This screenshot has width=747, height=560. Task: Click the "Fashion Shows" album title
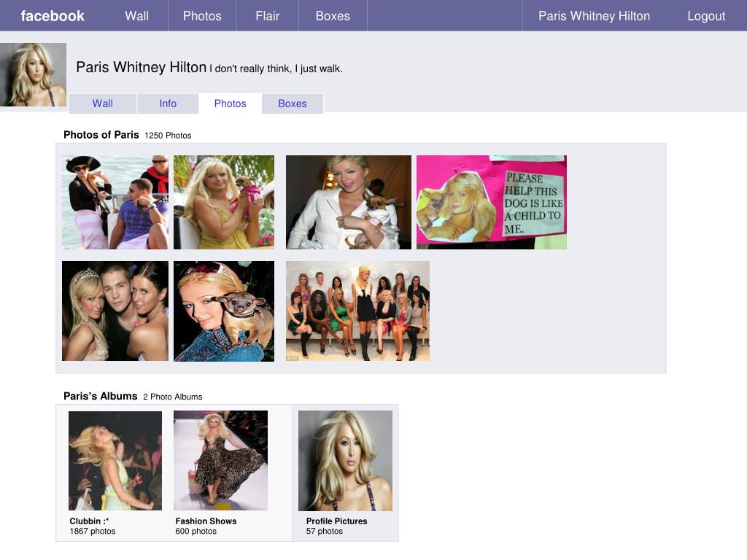206,521
